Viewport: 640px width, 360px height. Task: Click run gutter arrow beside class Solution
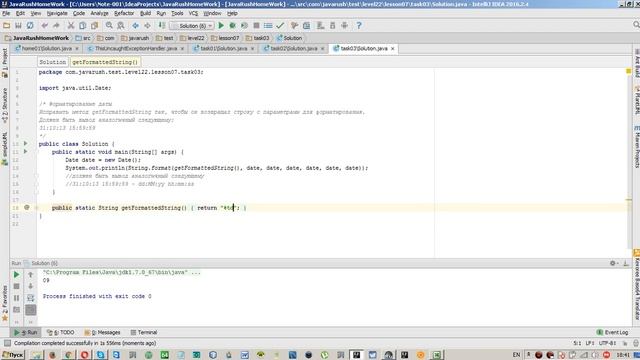(25, 144)
